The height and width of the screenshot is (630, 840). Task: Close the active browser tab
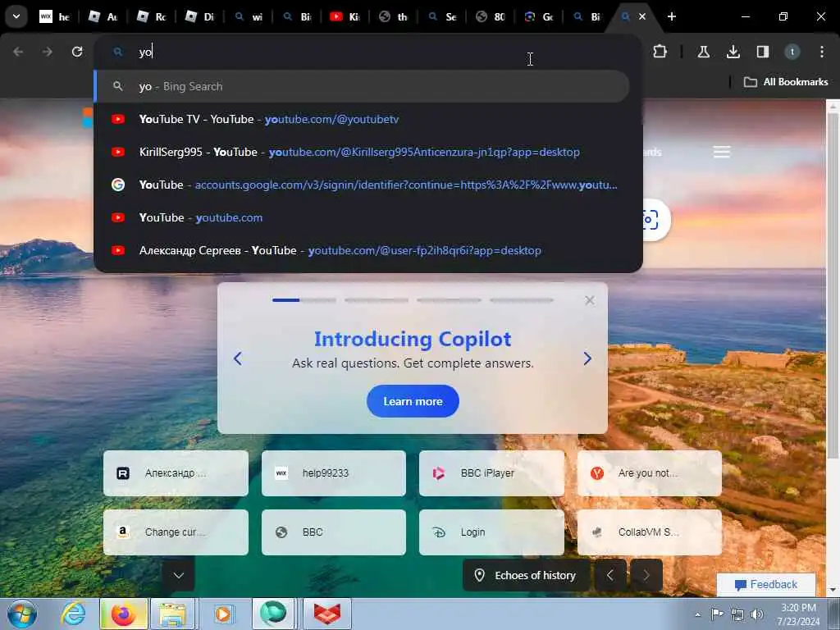point(641,16)
